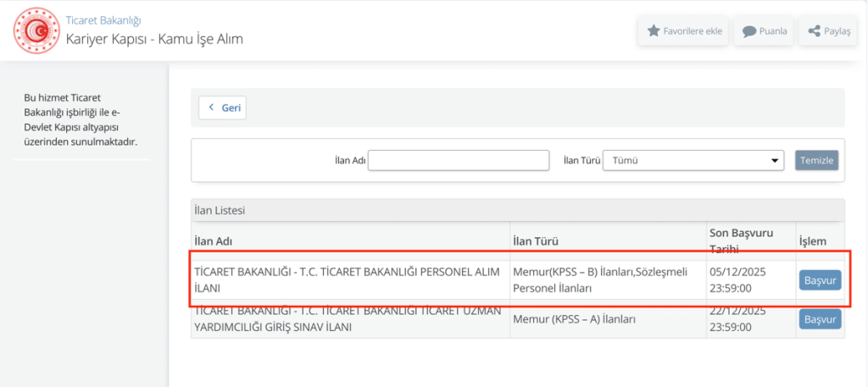Select the Uzman Yardımcılığı Giriş Sınav row title
Screen dimensions: 868x387
(348, 318)
